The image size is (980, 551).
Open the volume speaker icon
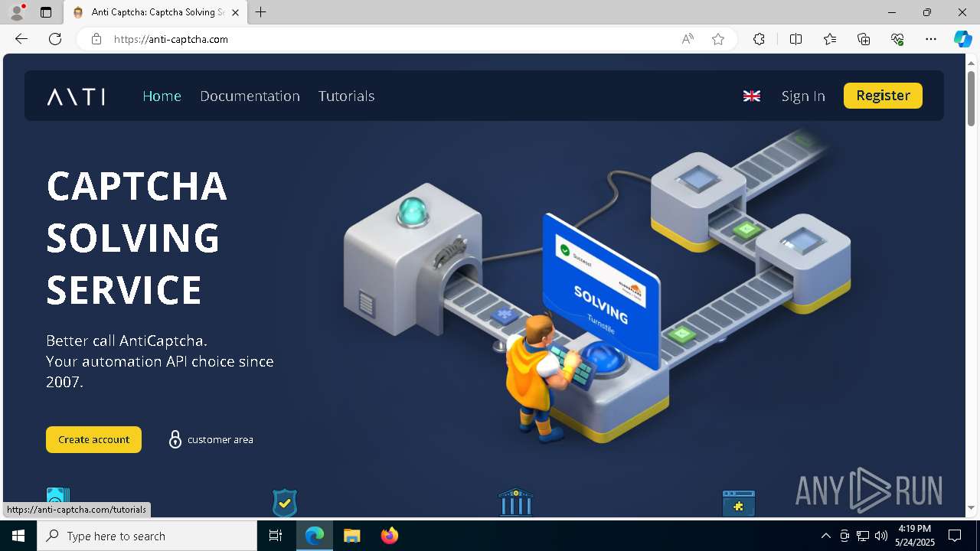881,536
